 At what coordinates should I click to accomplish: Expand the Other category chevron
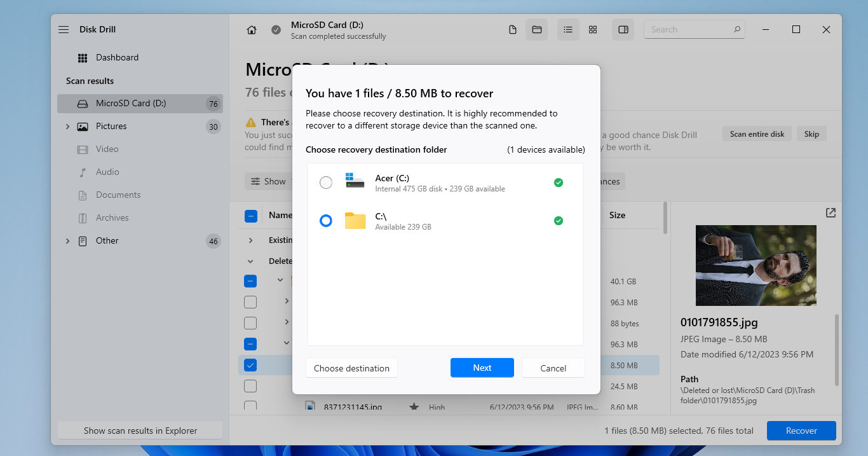pos(68,241)
